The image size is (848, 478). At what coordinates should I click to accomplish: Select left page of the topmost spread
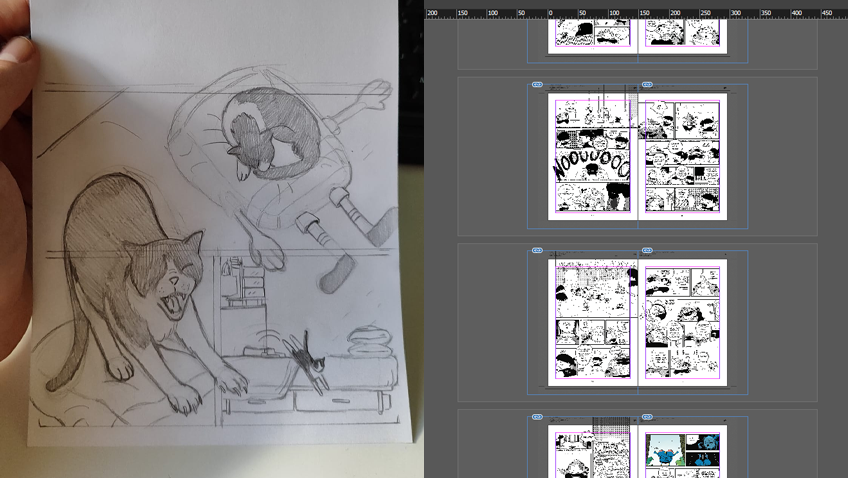(x=592, y=32)
